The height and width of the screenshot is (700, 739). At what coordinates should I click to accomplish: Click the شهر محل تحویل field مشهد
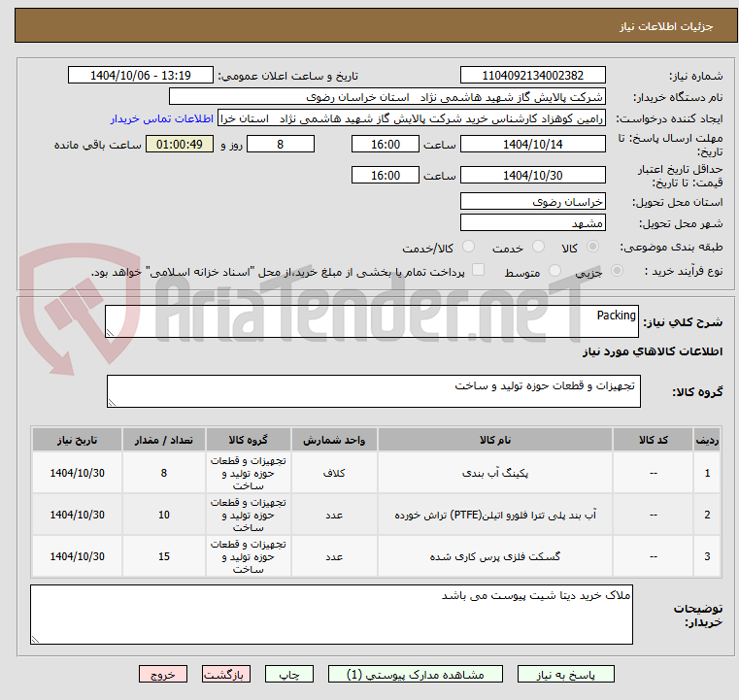532,222
